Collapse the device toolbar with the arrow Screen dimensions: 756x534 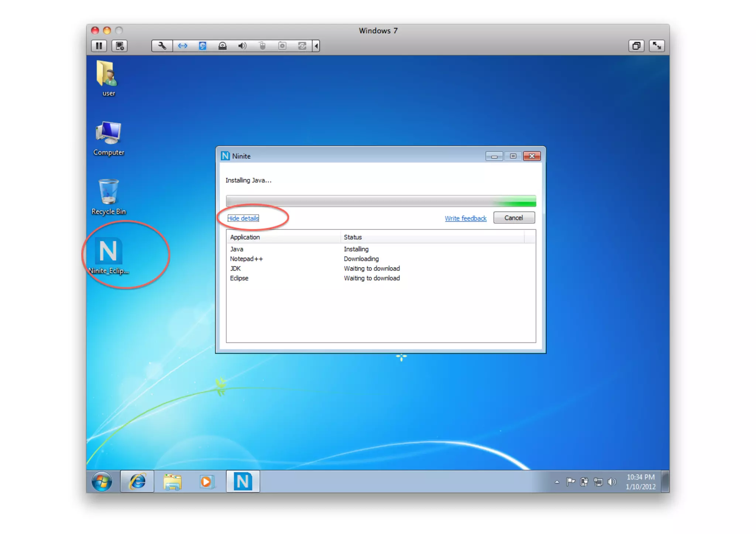316,46
